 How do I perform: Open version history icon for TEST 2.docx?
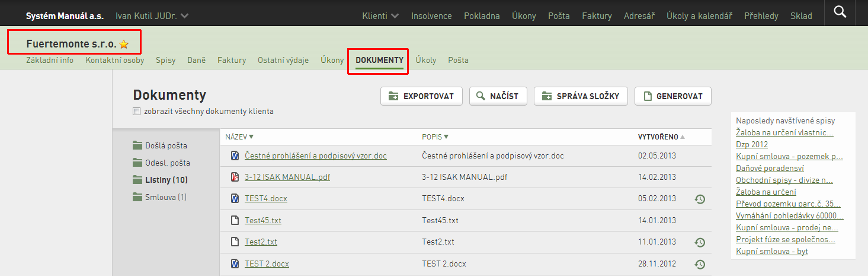(x=700, y=264)
